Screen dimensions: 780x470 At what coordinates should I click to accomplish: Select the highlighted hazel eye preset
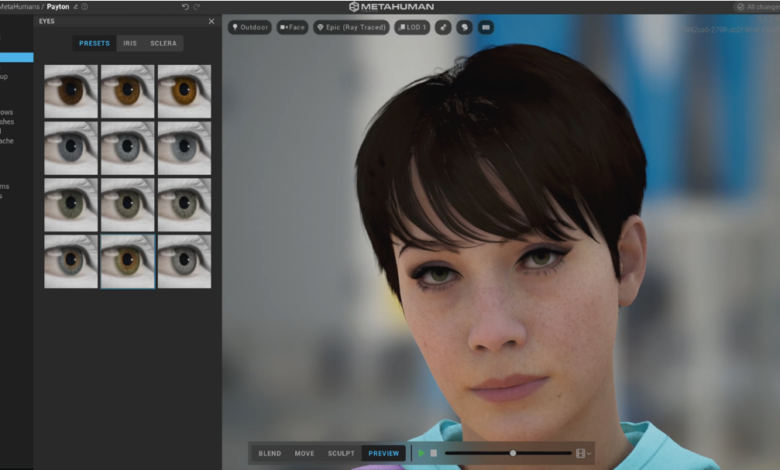pos(128,262)
